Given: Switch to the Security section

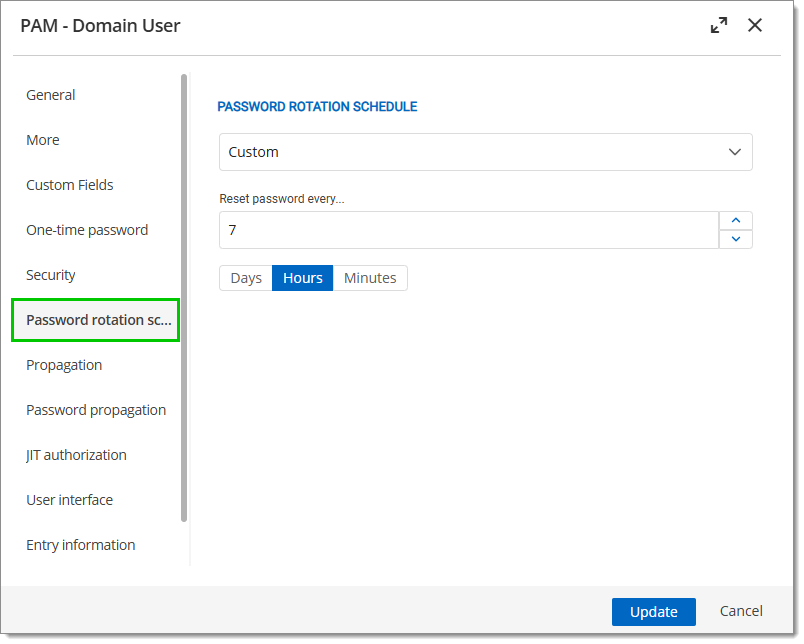Looking at the screenshot, I should 51,275.
